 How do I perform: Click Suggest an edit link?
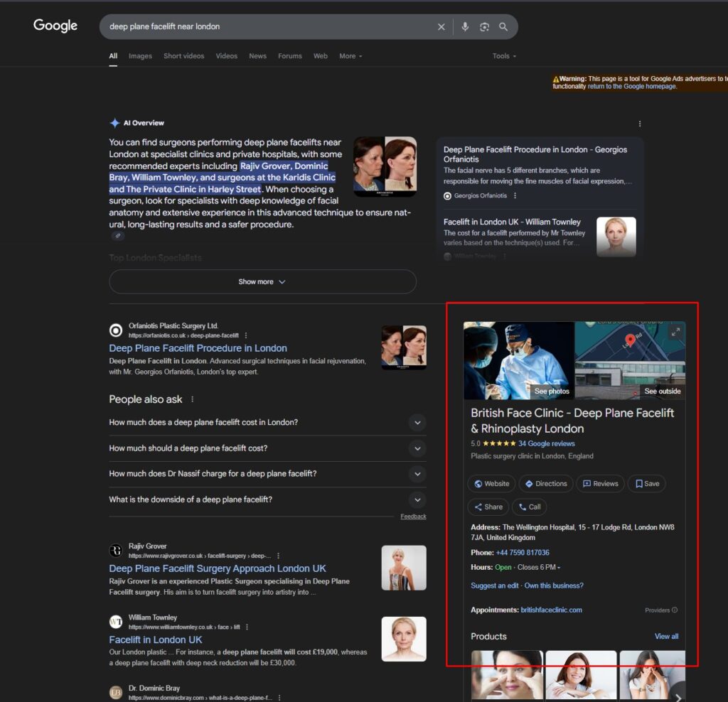point(495,585)
